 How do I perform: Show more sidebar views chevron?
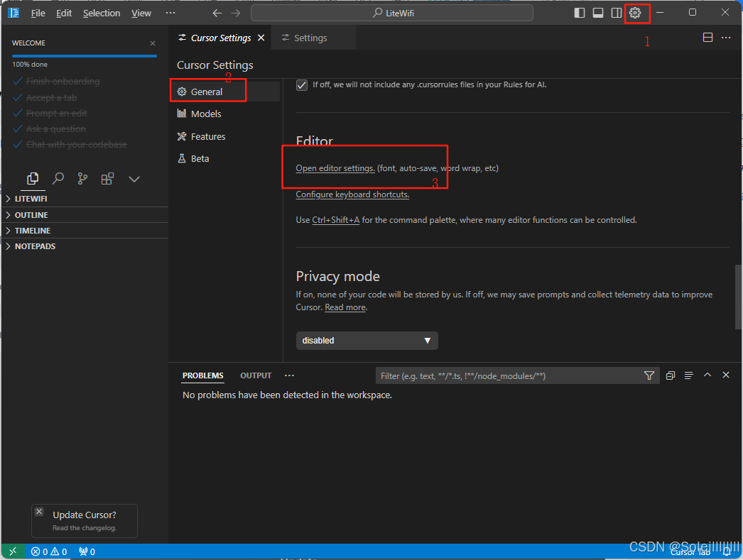click(134, 179)
